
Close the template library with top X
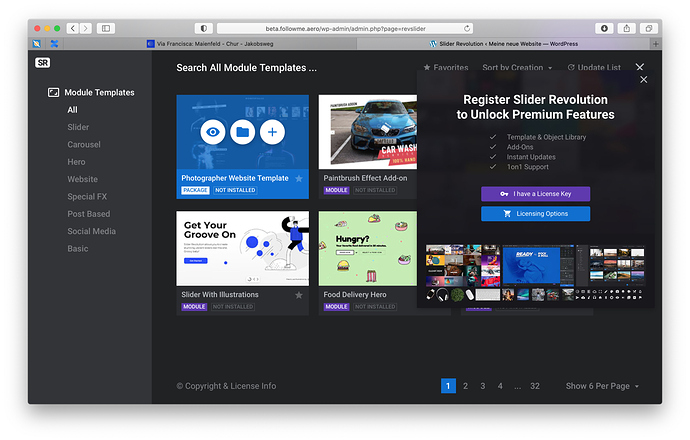tap(640, 67)
